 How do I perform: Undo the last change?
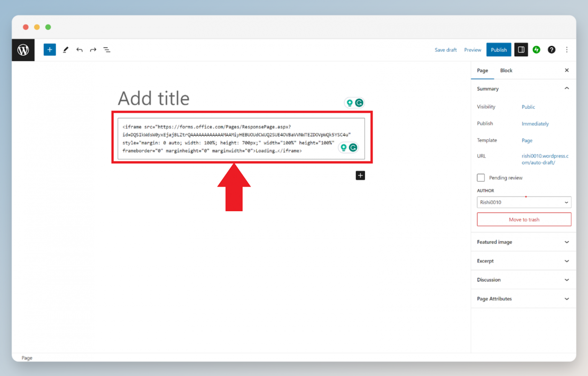tap(79, 50)
